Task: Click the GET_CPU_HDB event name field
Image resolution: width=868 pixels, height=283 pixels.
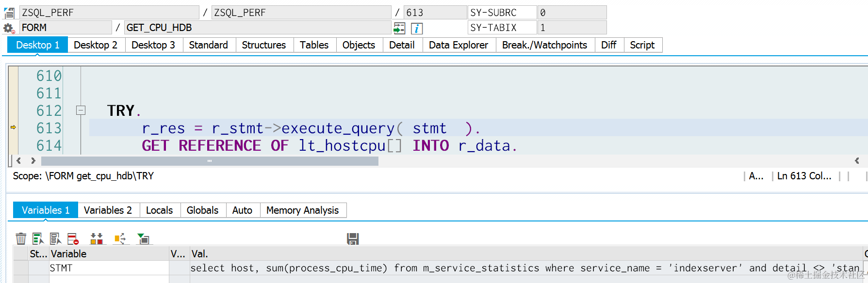Action: pyautogui.click(x=258, y=28)
